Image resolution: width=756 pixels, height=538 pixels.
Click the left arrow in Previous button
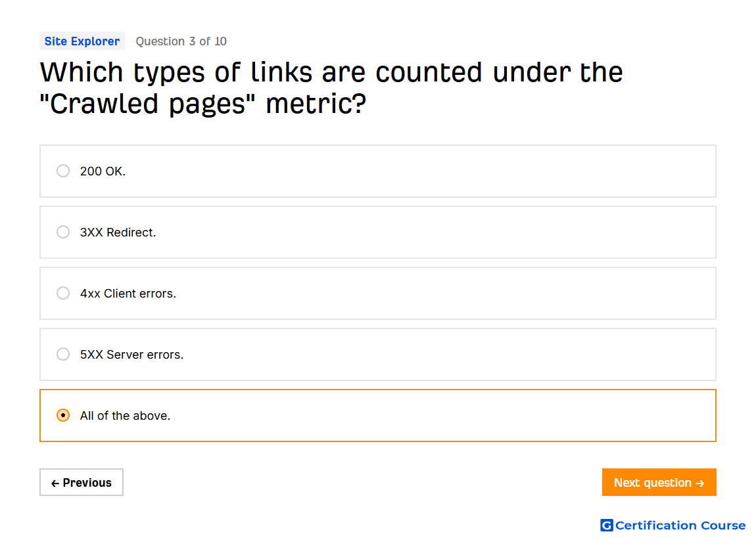click(x=55, y=483)
